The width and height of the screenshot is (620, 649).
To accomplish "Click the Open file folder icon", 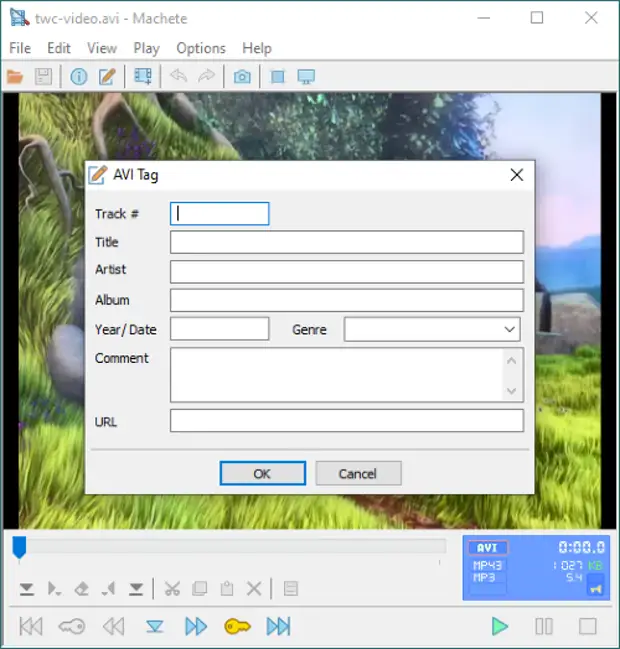I will (15, 77).
